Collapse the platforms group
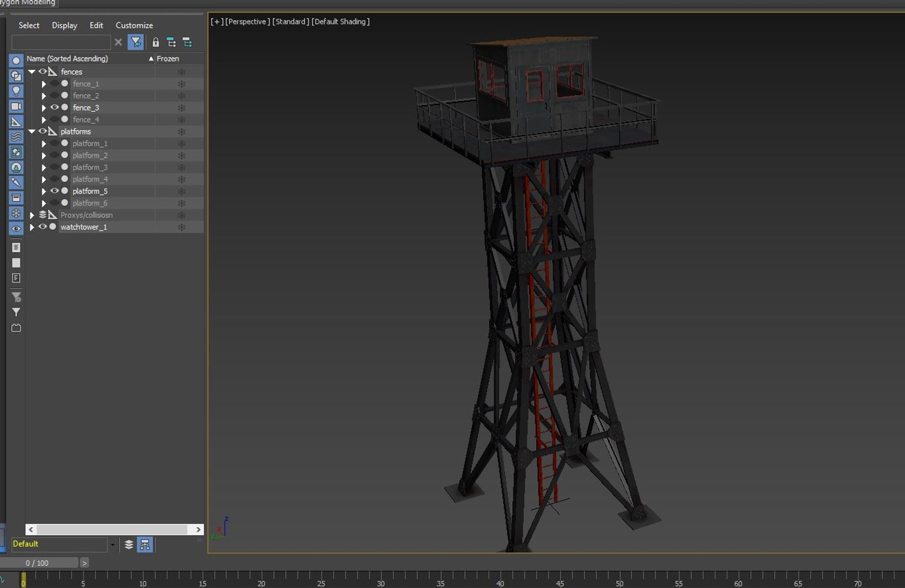This screenshot has height=588, width=905. [32, 132]
